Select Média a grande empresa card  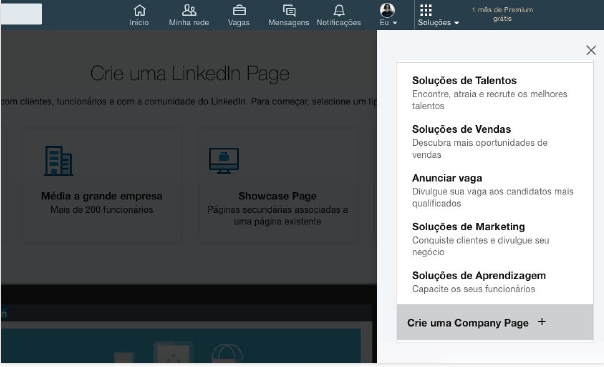[x=102, y=185]
